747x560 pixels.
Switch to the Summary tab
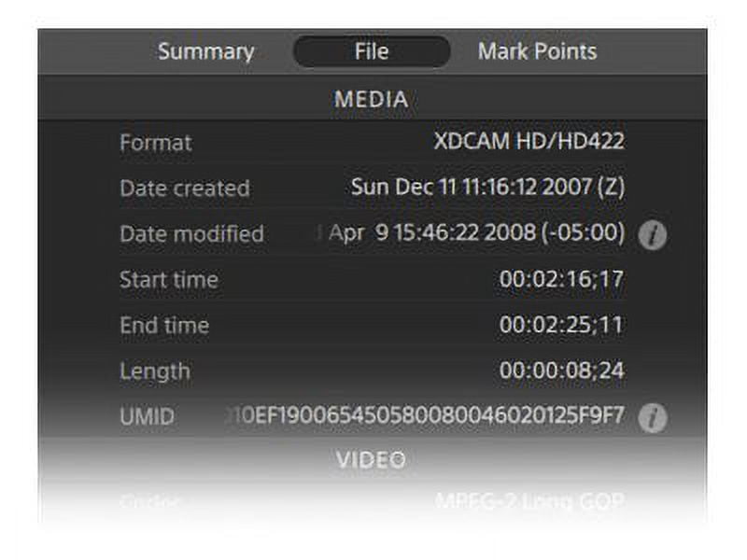[205, 51]
